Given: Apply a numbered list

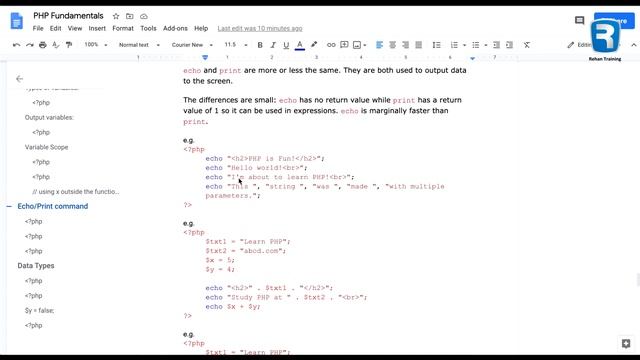Looking at the screenshot, I should click(454, 45).
